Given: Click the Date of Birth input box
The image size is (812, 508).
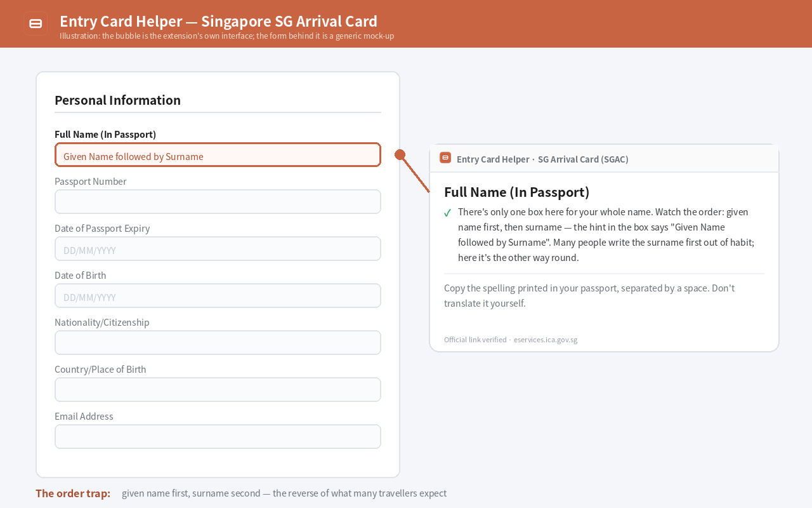Looking at the screenshot, I should point(218,296).
